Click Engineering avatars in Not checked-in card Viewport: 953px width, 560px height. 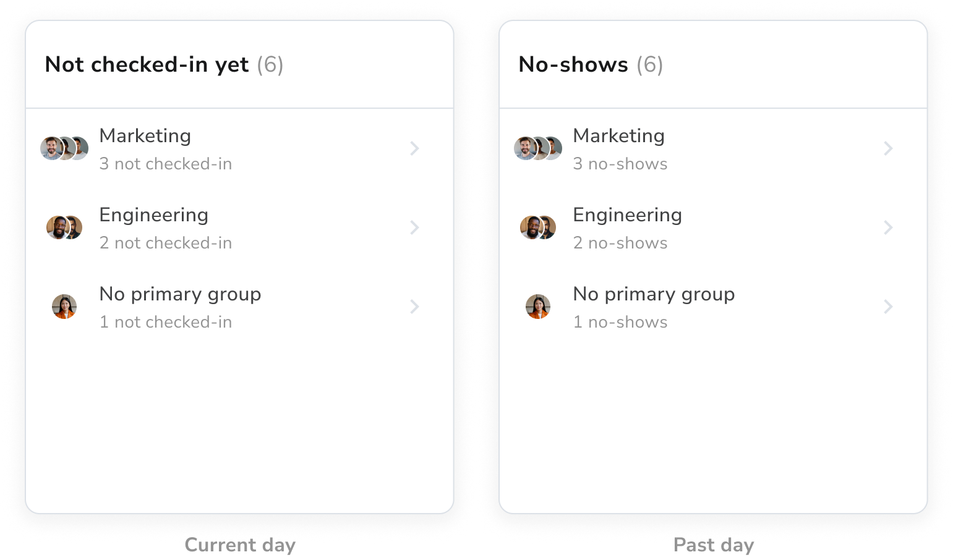pyautogui.click(x=64, y=227)
